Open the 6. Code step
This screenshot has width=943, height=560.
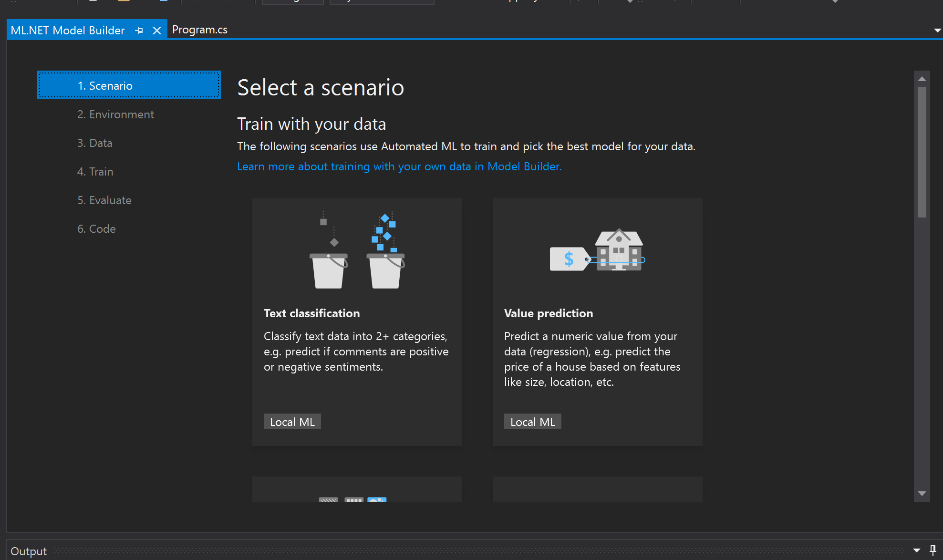point(96,229)
